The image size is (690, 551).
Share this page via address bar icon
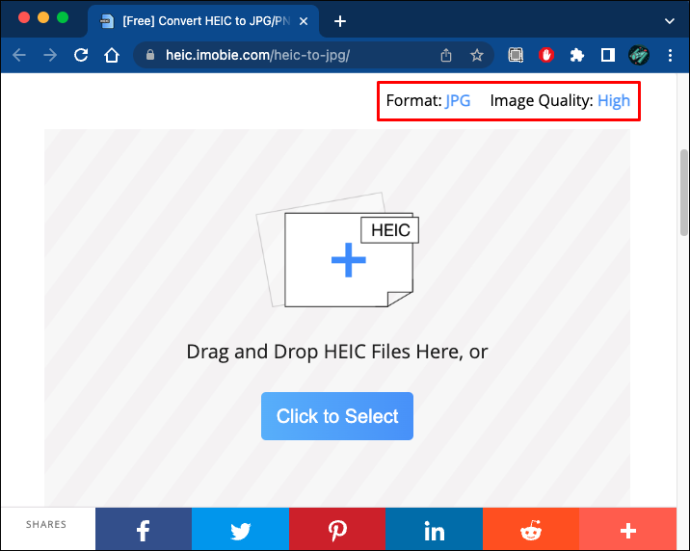point(446,55)
